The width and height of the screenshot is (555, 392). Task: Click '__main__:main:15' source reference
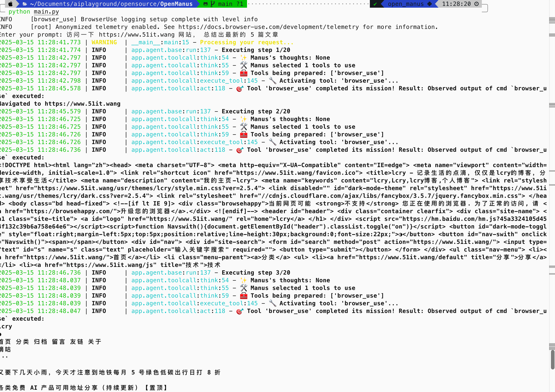coord(160,42)
